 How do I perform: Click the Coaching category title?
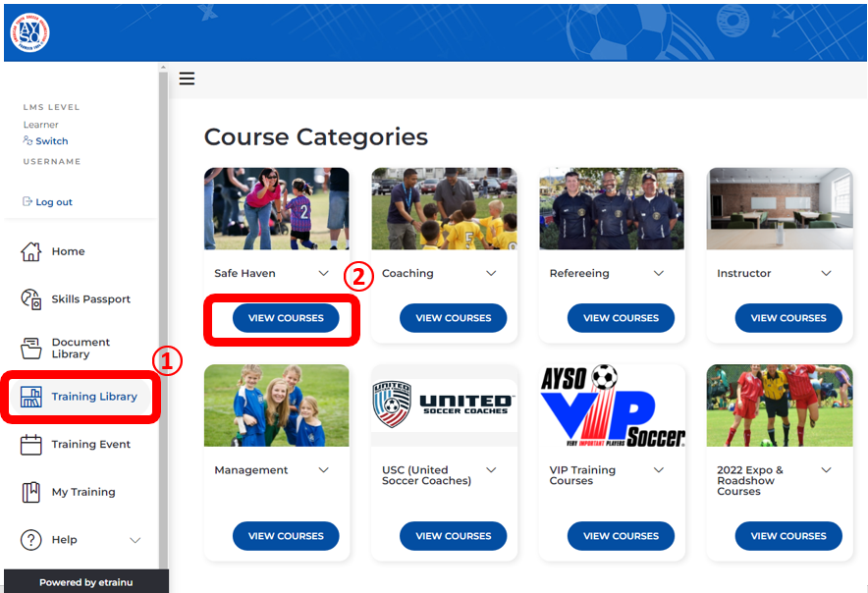[x=407, y=273]
